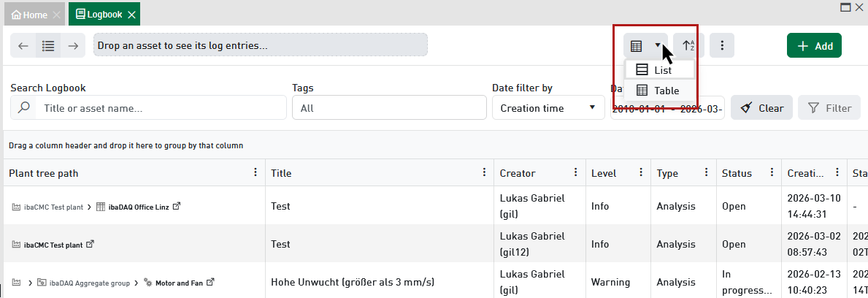Viewport: 868px width, 298px height.
Task: Click the Search Logbook input field
Action: click(161, 108)
